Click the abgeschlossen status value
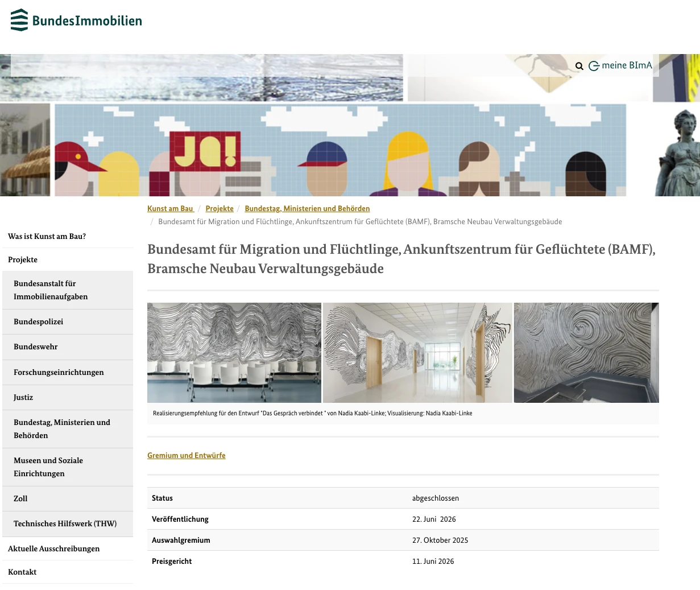700x590 pixels. coord(436,498)
